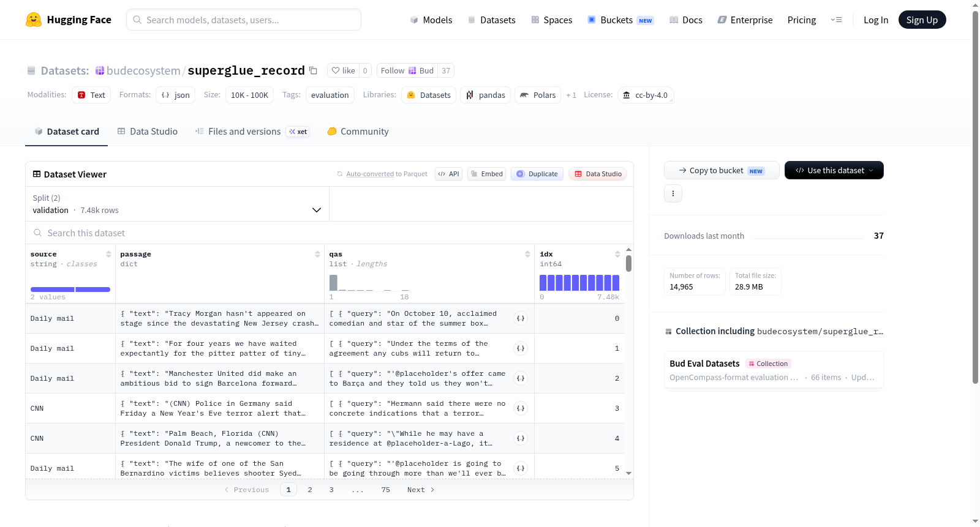Go to Pricing
The image size is (980, 527).
coord(802,20)
